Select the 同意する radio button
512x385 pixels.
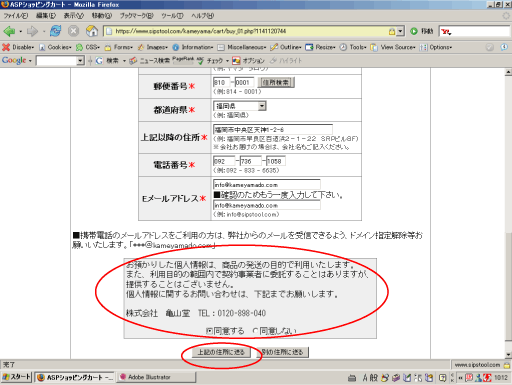(x=209, y=331)
